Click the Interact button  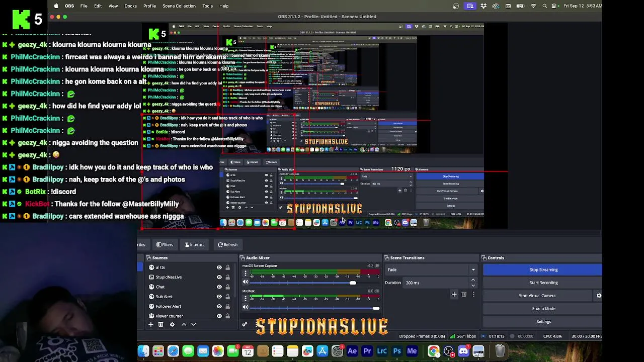coord(194,245)
